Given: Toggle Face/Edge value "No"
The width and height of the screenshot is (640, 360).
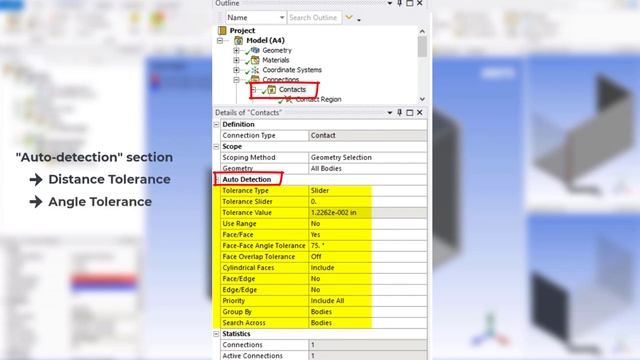Looking at the screenshot, I should tap(368, 279).
